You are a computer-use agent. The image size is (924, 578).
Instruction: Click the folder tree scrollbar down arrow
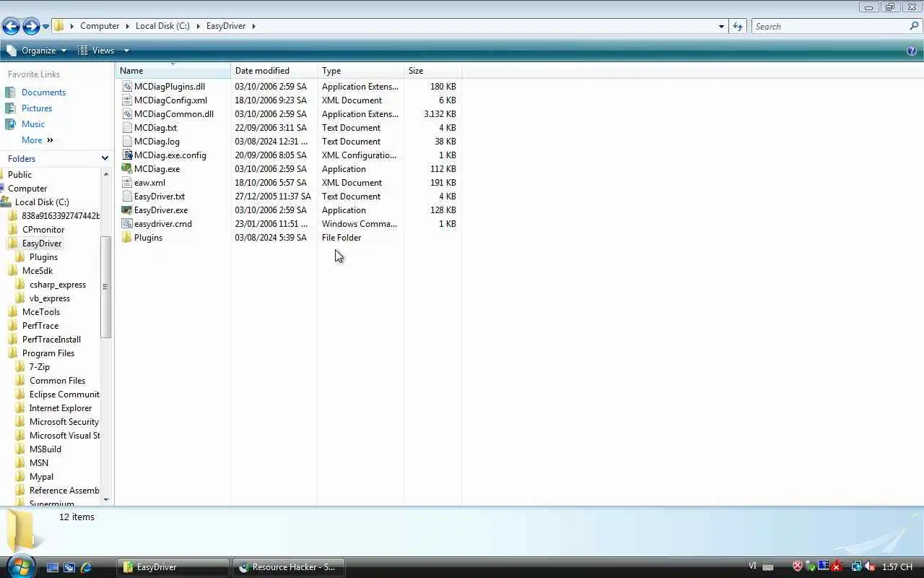[x=106, y=499]
